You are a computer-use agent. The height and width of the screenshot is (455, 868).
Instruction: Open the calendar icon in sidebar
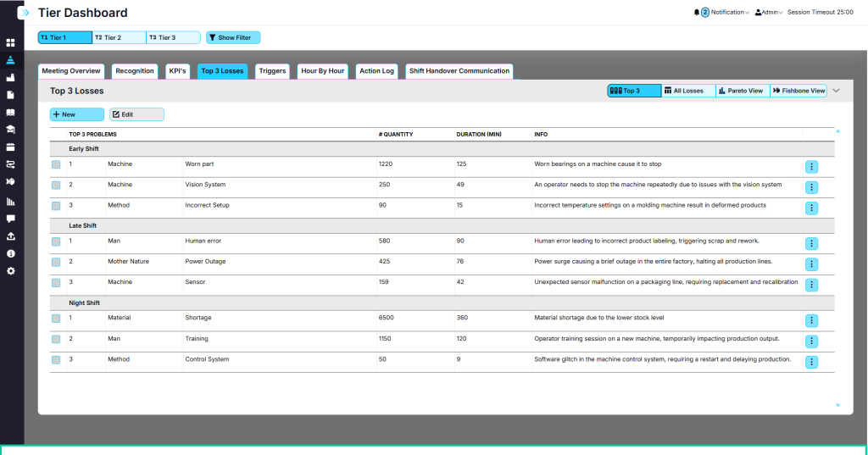tap(10, 147)
